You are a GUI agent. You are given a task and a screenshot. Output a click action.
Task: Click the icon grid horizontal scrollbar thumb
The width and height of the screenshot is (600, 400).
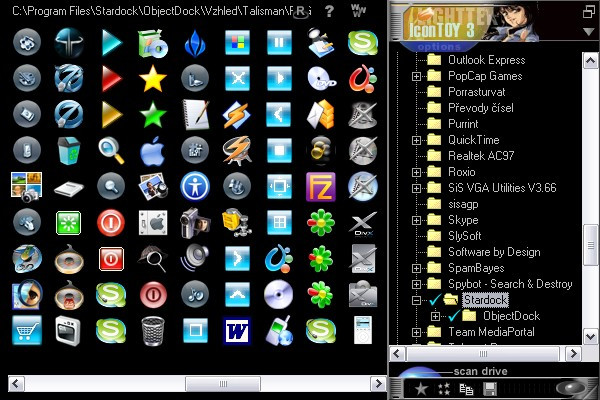[x=223, y=384]
